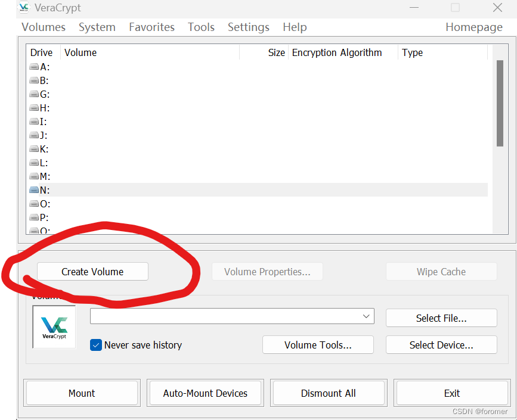Open the Tools menu
Screen dimensions: 517x420
click(x=201, y=27)
